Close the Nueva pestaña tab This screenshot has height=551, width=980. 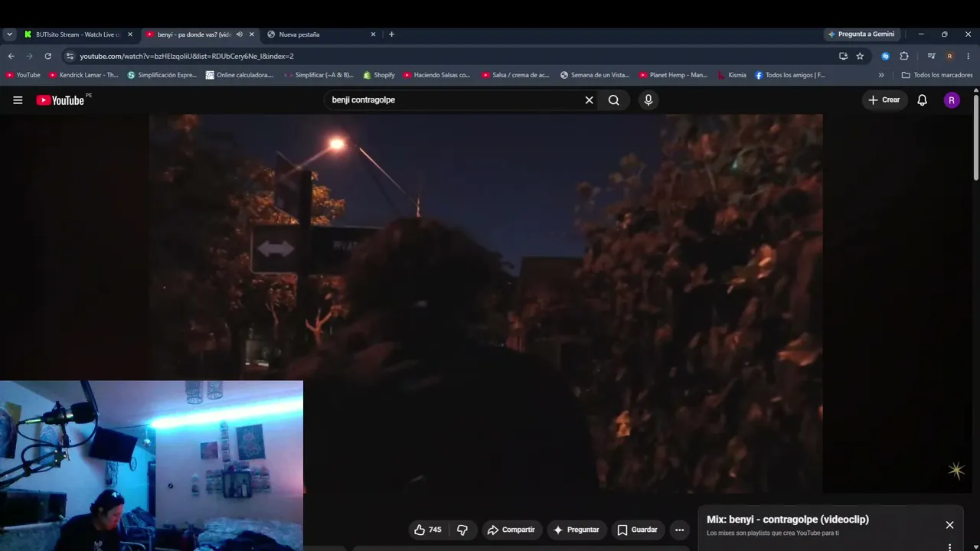coord(373,34)
